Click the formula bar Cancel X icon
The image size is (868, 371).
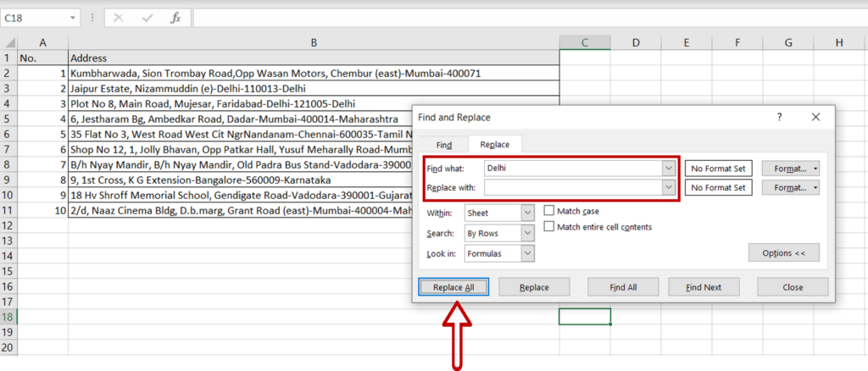(118, 18)
